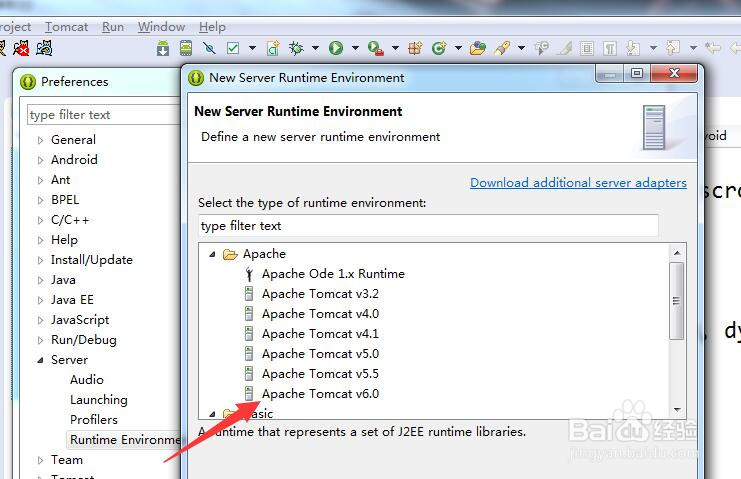Collapse the Apache folder in runtime list
Image resolution: width=741 pixels, height=479 pixels.
[212, 255]
